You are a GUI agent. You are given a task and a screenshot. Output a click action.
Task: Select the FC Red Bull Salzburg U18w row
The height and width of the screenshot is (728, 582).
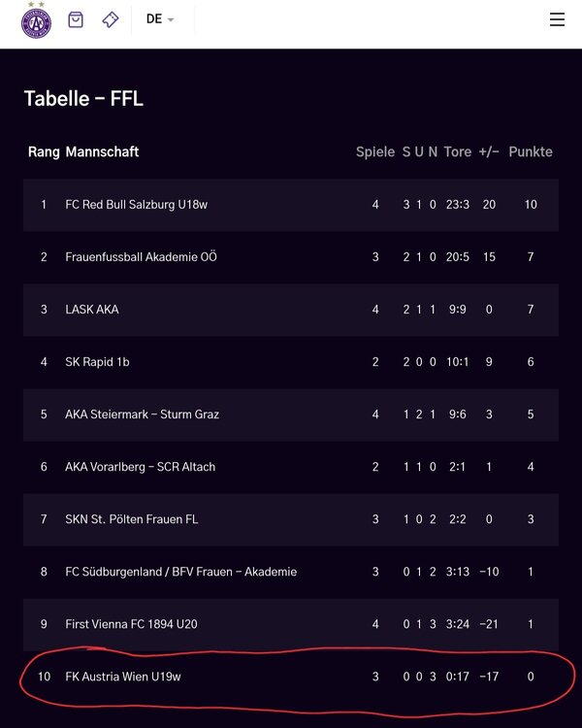(291, 205)
